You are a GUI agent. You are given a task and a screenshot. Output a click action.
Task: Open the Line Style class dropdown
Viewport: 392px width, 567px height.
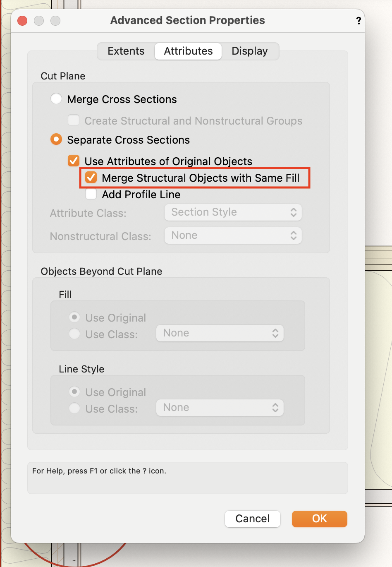pos(220,408)
